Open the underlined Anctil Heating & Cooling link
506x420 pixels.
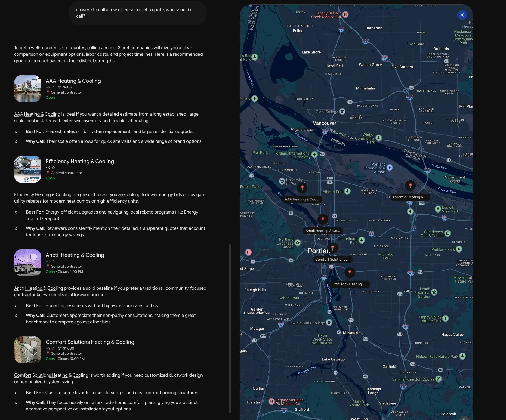[x=38, y=288]
